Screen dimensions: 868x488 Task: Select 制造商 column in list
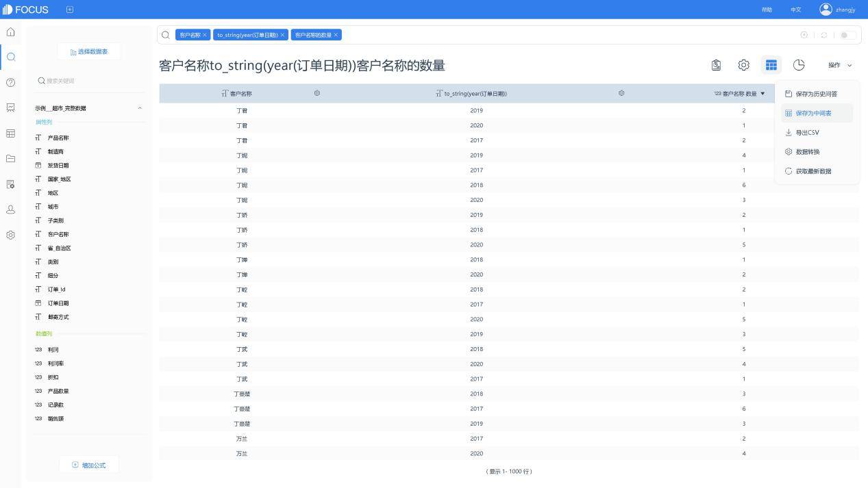click(55, 152)
